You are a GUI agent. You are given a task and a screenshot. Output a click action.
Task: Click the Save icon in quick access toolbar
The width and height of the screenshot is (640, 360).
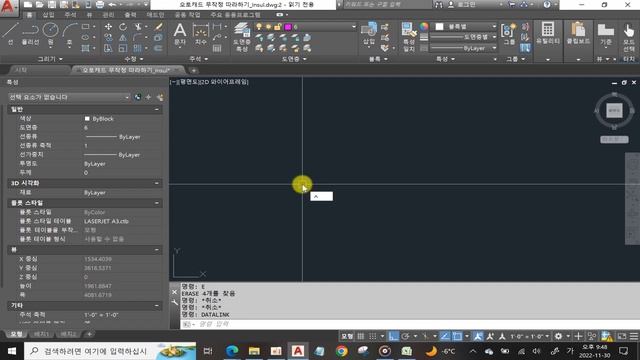52,4
